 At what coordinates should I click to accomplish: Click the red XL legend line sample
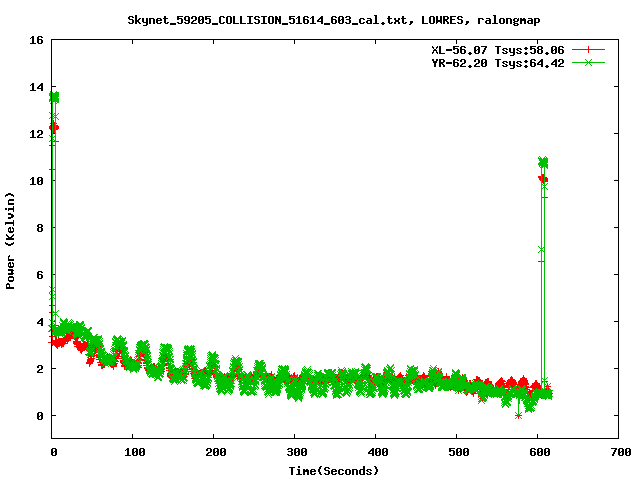click(x=588, y=50)
